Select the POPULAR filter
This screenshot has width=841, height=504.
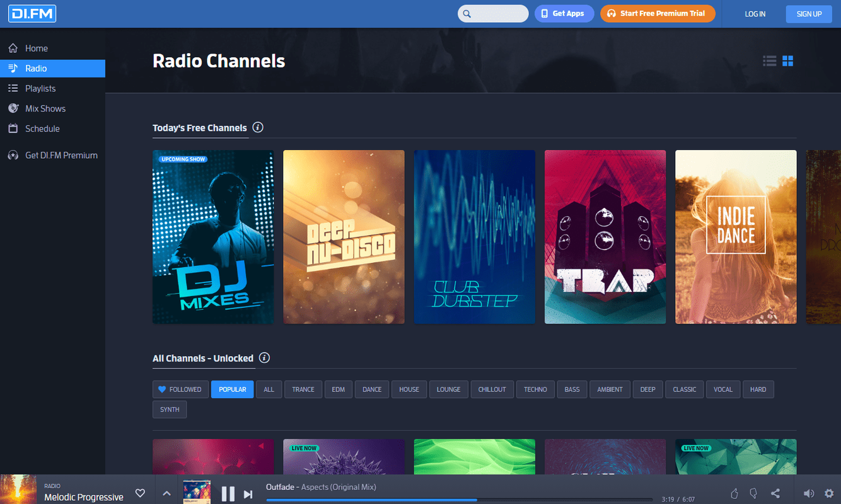click(233, 389)
